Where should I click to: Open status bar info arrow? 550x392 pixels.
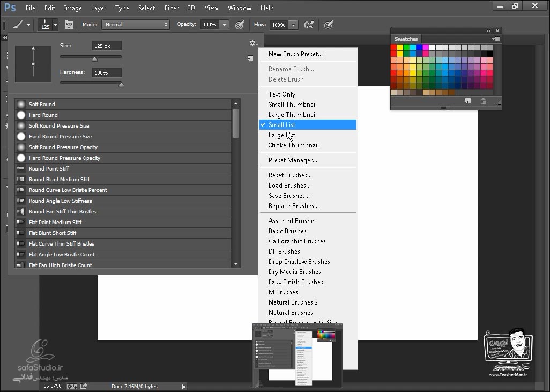[183, 387]
